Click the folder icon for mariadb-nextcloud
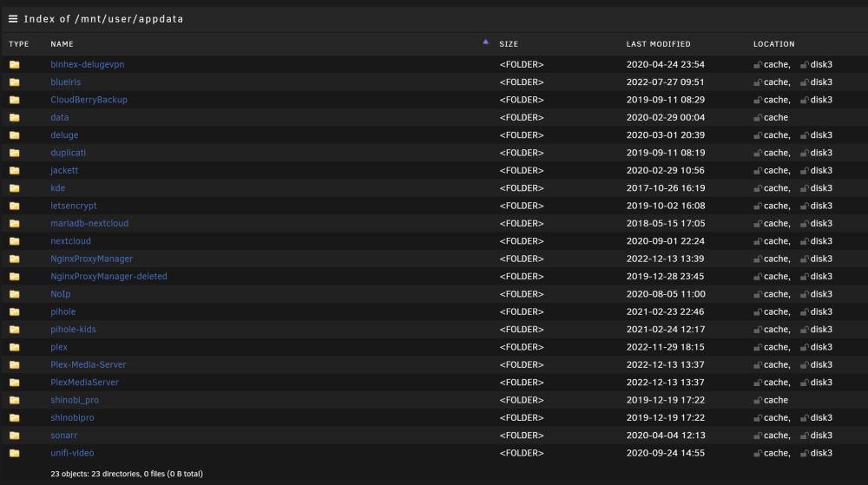The image size is (868, 485). (15, 224)
